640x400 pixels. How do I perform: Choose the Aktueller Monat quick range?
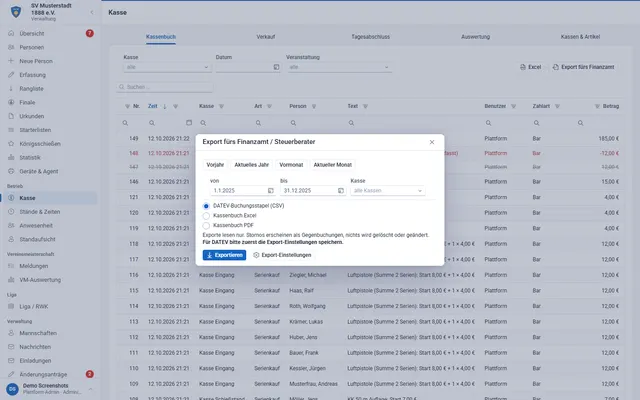(333, 165)
